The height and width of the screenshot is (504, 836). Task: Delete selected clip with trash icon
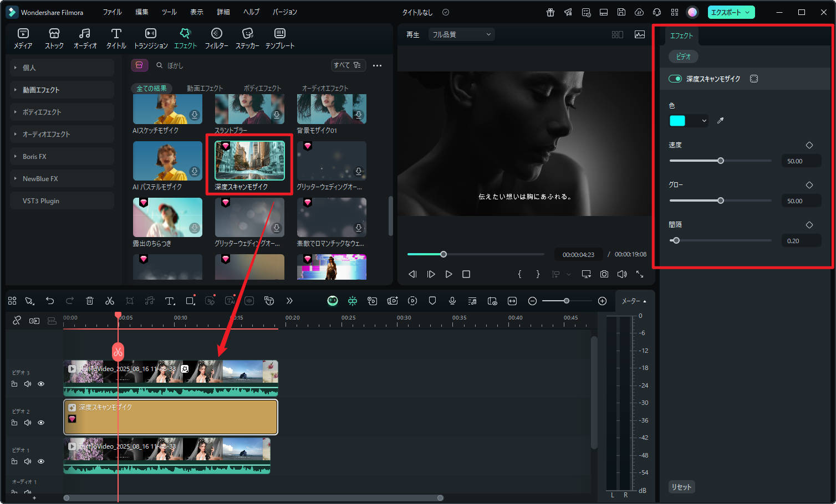point(90,301)
